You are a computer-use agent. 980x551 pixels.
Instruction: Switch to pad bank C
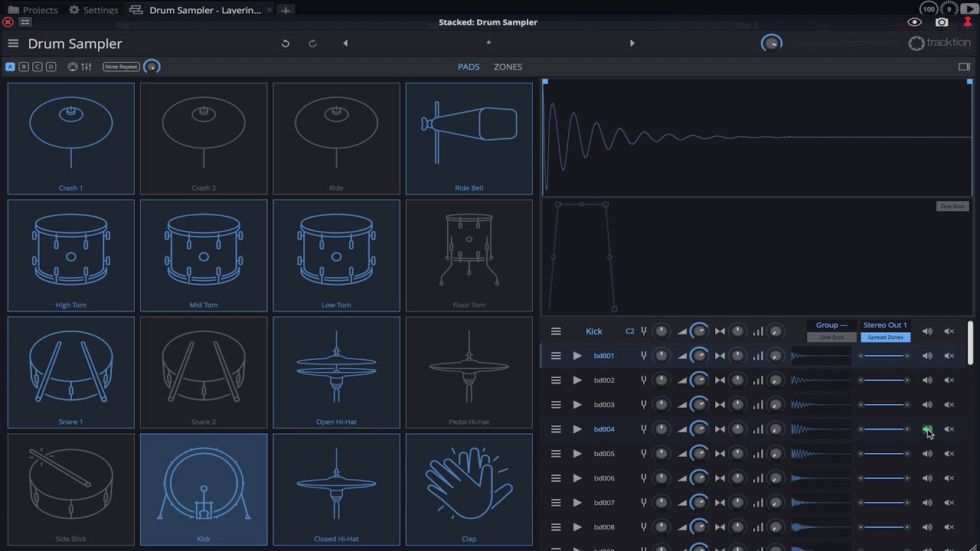[x=38, y=67]
